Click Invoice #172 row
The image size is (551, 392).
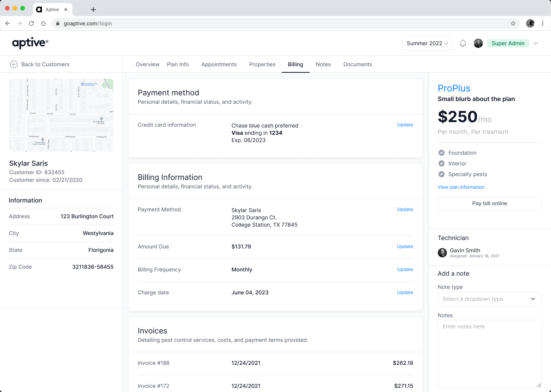pyautogui.click(x=275, y=386)
